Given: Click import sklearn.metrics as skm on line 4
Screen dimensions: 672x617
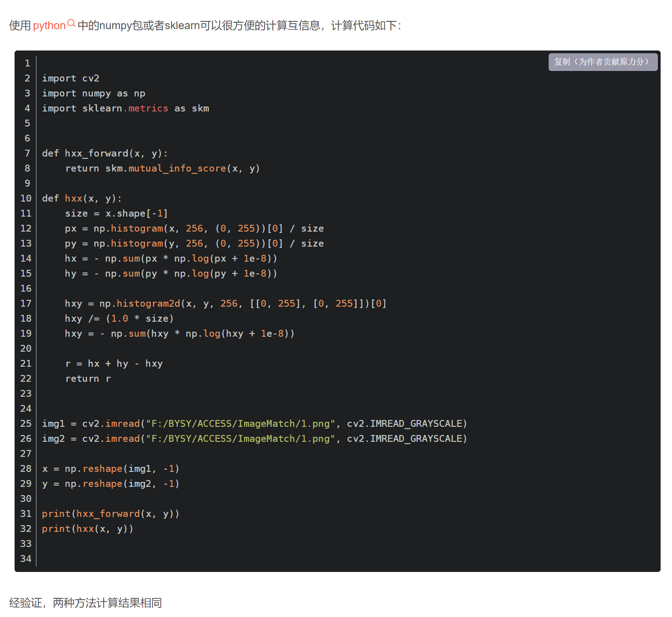Looking at the screenshot, I should [x=126, y=108].
